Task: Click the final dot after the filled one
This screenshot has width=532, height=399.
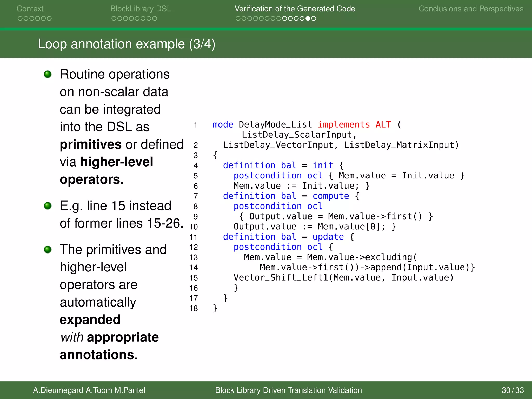Action: [x=314, y=18]
